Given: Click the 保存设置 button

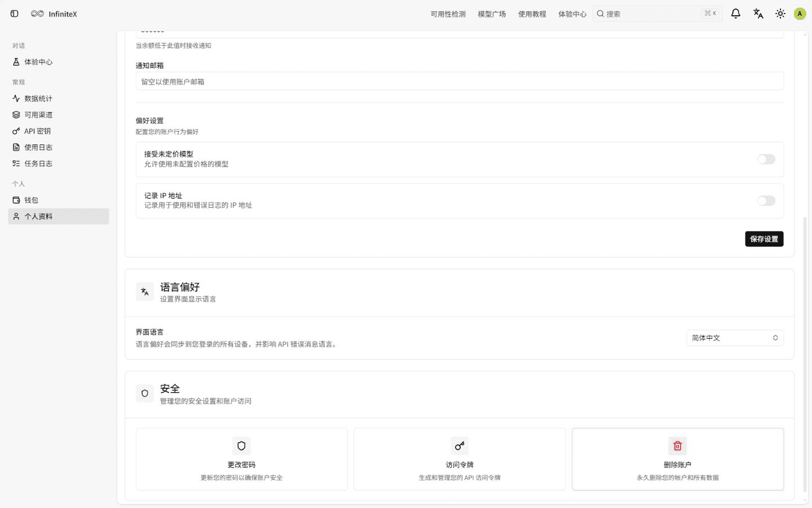Looking at the screenshot, I should (764, 239).
